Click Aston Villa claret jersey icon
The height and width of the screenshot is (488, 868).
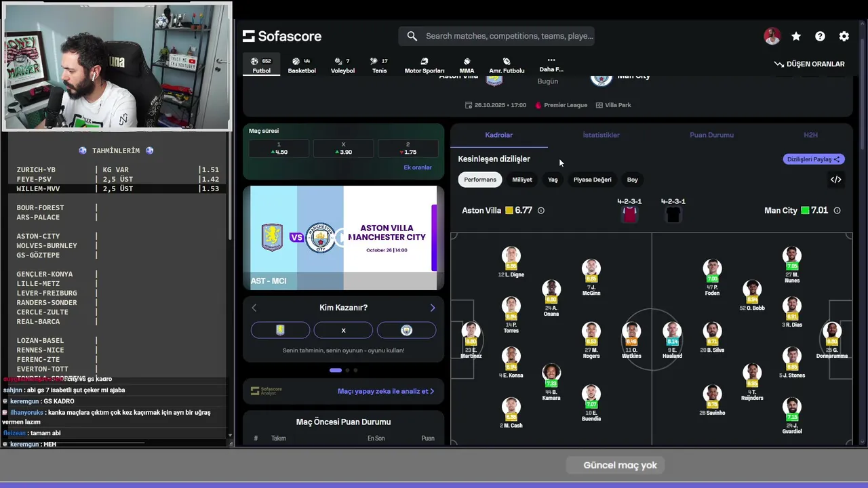pos(630,214)
